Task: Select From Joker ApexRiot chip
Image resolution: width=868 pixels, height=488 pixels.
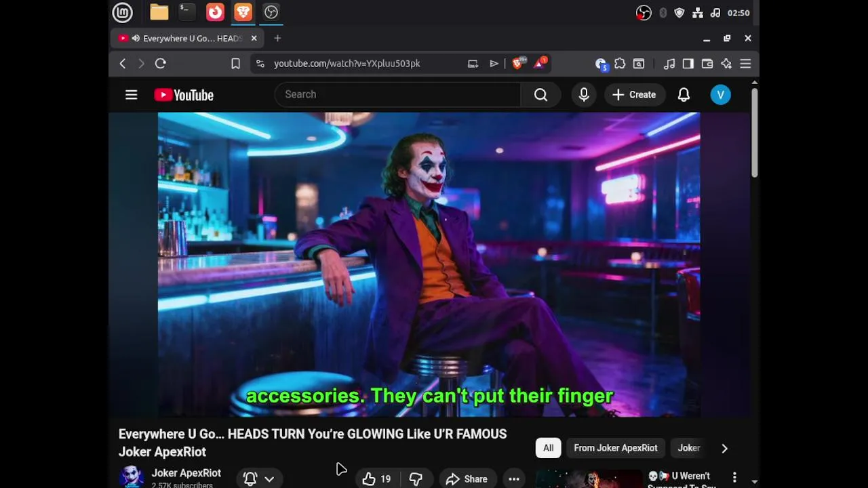Action: click(616, 448)
